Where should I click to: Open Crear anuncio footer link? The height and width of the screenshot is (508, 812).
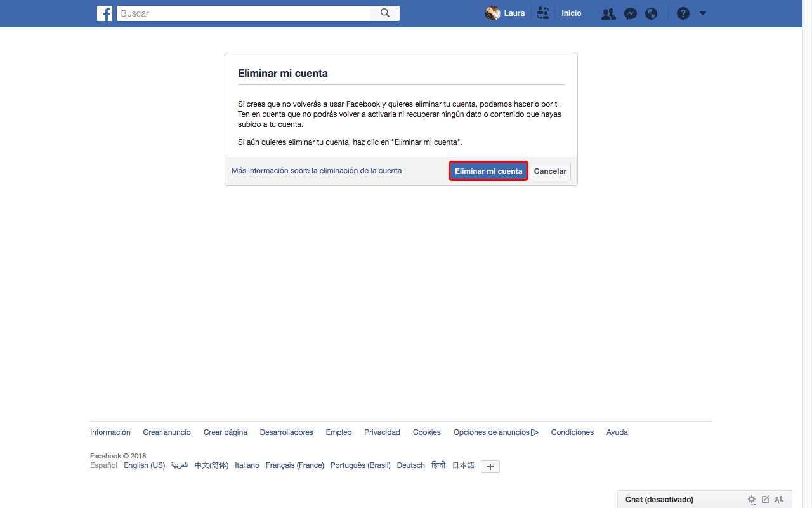[167, 432]
